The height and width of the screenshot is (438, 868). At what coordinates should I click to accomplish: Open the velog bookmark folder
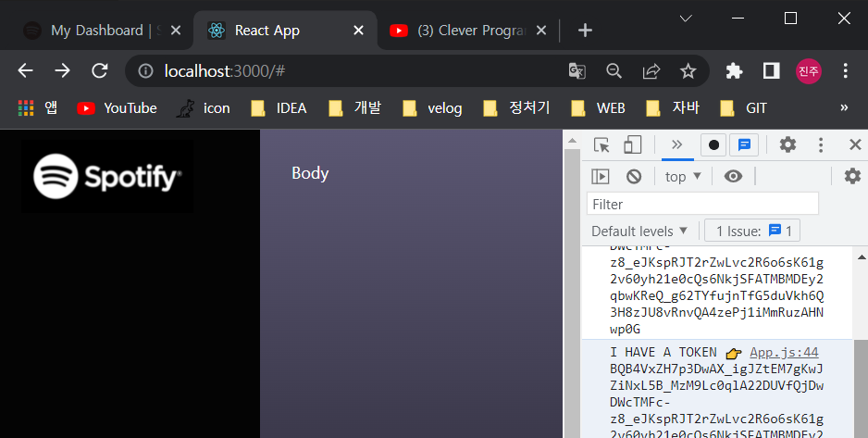[432, 107]
